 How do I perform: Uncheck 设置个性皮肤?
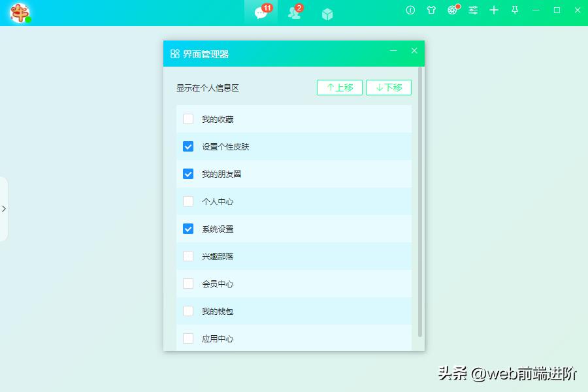point(188,146)
